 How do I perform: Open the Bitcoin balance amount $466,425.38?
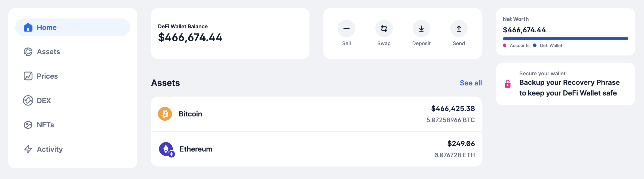click(x=453, y=109)
